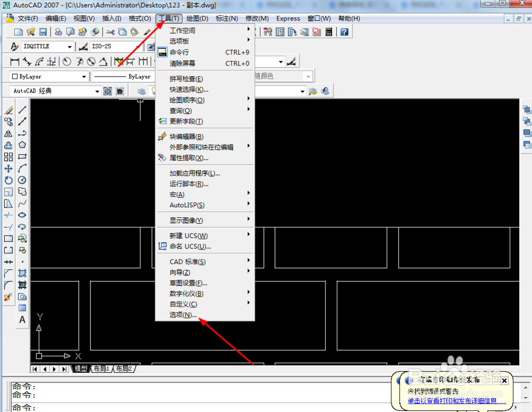Toggle 命令行 CTRL+9 menu entry
The width and height of the screenshot is (532, 412).
[x=205, y=52]
